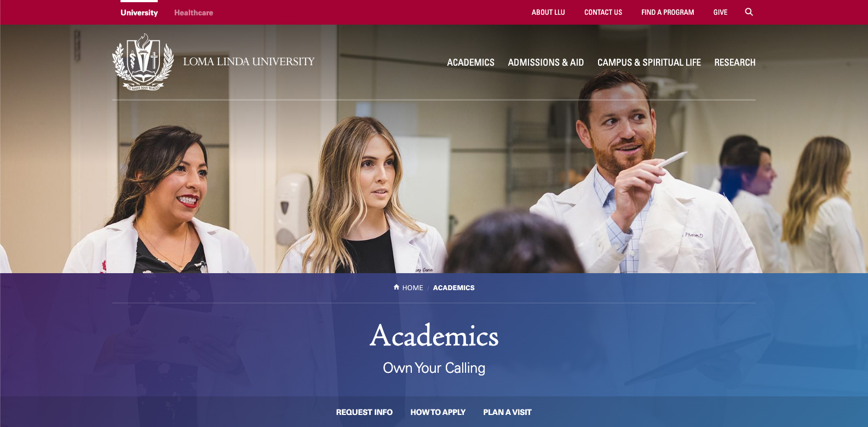Select Find a Program link
868x427 pixels.
(x=668, y=12)
